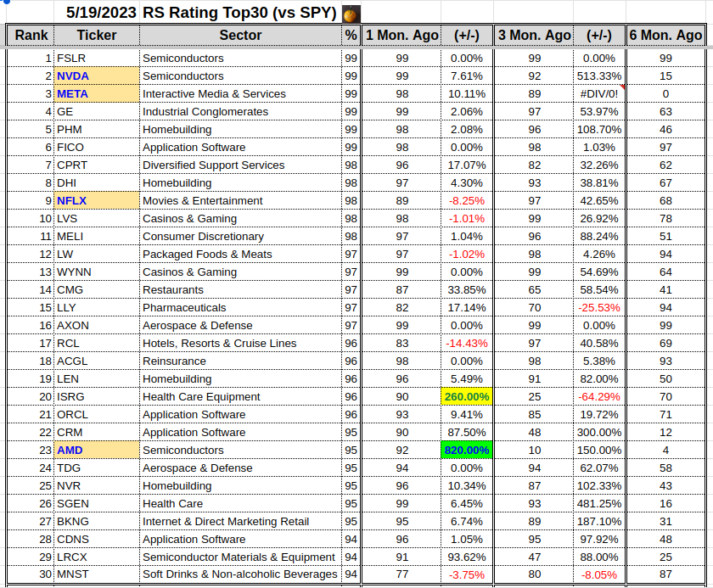The width and height of the screenshot is (713, 588).
Task: Select the FICO ticker cell
Action: (x=97, y=148)
